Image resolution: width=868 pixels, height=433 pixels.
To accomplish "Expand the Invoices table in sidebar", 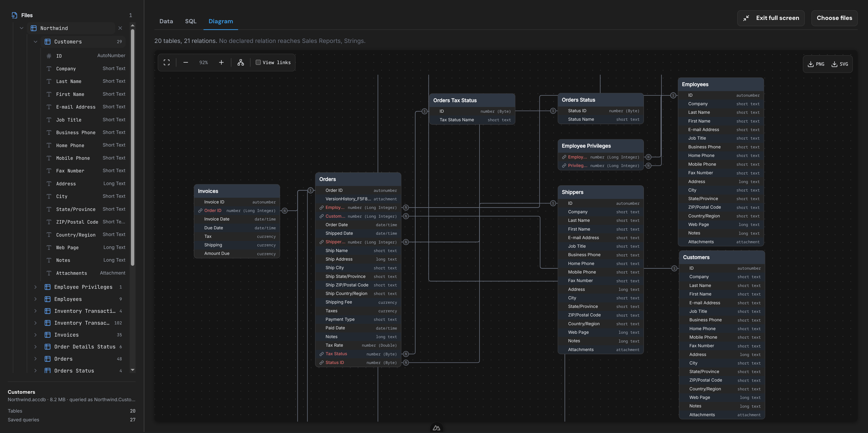I will 35,335.
